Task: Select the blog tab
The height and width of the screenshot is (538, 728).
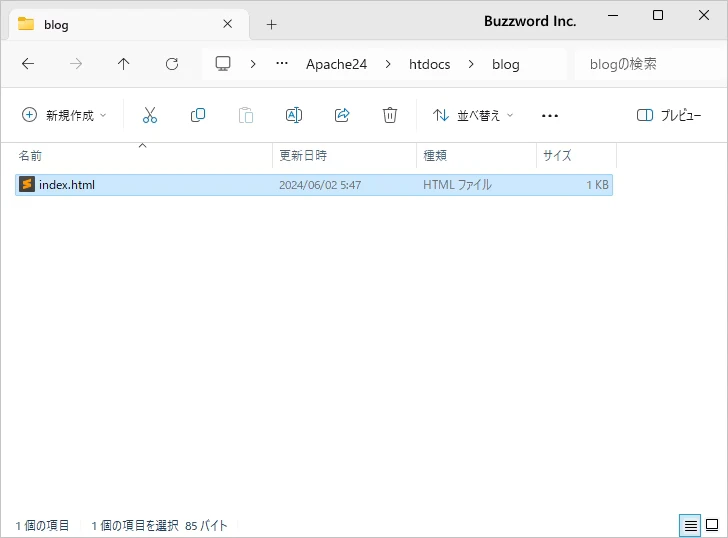Action: coord(120,24)
